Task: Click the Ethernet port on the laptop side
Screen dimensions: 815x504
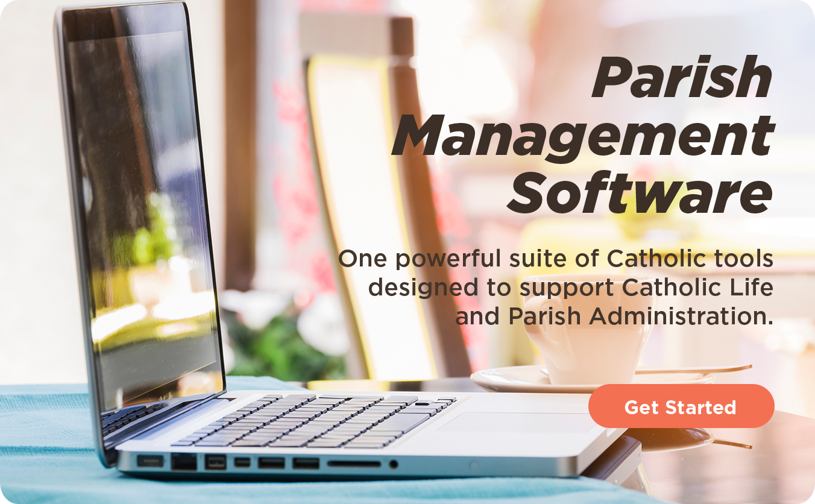Action: 184,462
